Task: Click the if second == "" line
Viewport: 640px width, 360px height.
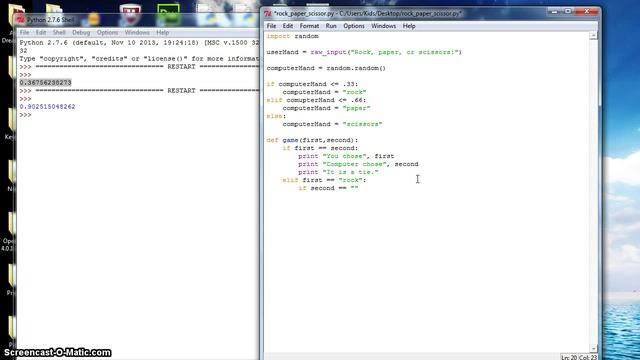Action: tap(328, 188)
